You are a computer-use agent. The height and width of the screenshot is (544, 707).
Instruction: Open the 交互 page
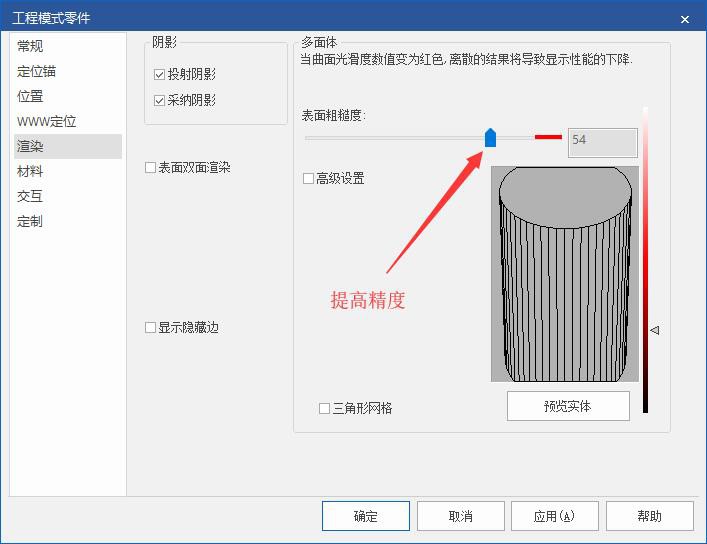(30, 196)
